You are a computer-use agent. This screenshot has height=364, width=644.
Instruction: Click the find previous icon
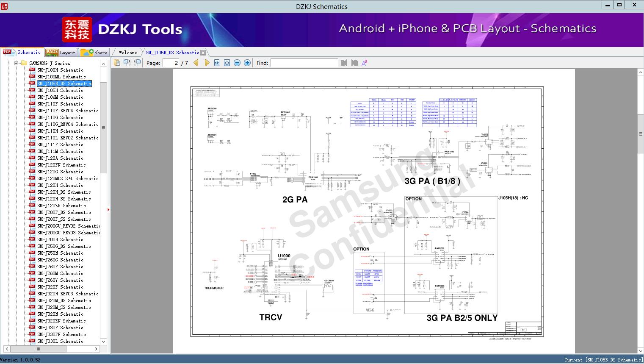tap(344, 63)
